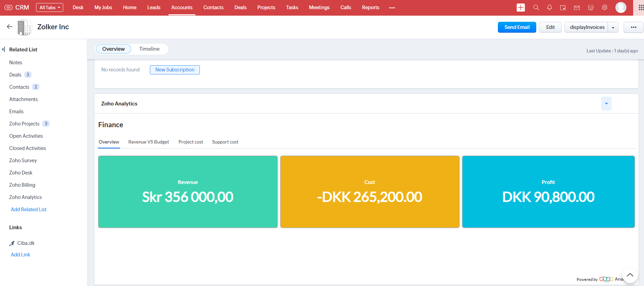Jump to Closed Activities related list

coord(28,148)
